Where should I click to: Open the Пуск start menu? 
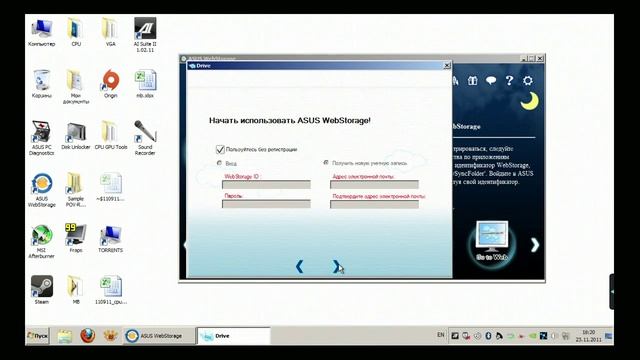point(37,336)
